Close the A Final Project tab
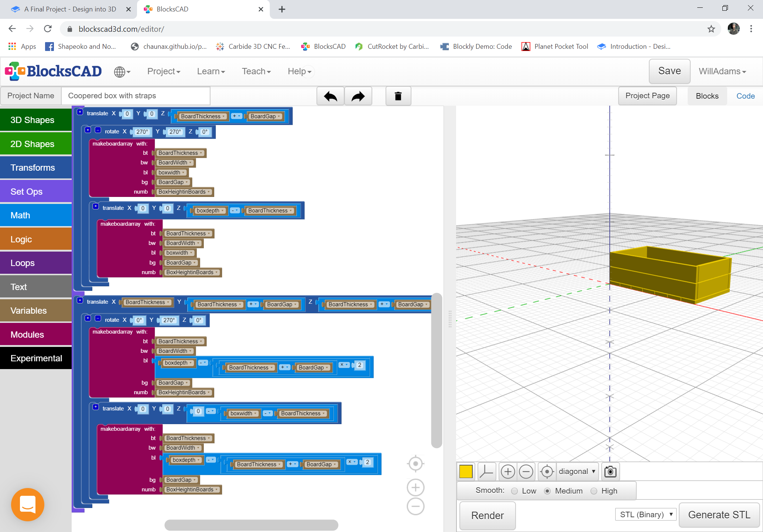 (129, 9)
